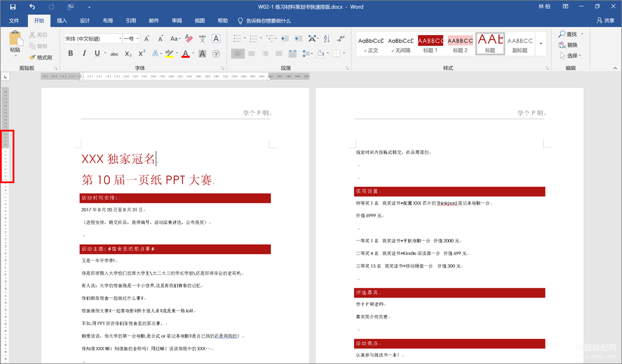
Task: Collapse the ribbon with the up chevron
Action: click(x=615, y=68)
